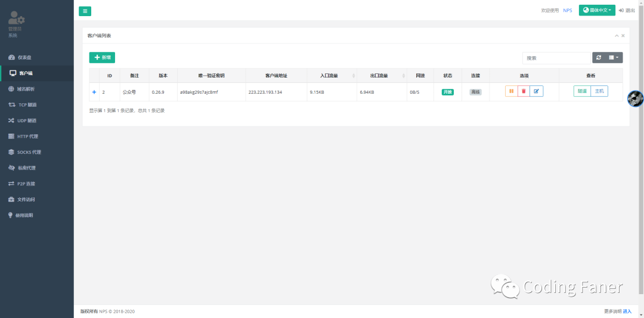Click the 开放 status badge
Image resolution: width=644 pixels, height=318 pixels.
448,92
